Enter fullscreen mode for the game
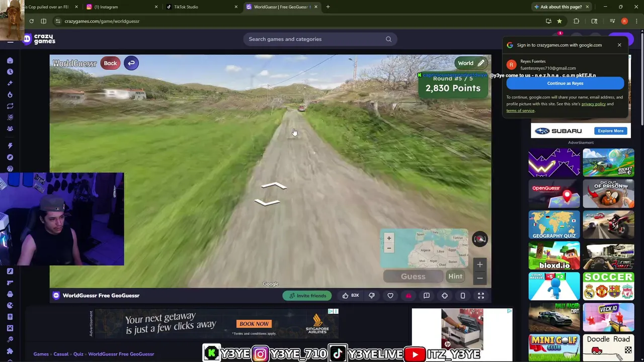Screen dimensions: 644x362 (x=481, y=296)
